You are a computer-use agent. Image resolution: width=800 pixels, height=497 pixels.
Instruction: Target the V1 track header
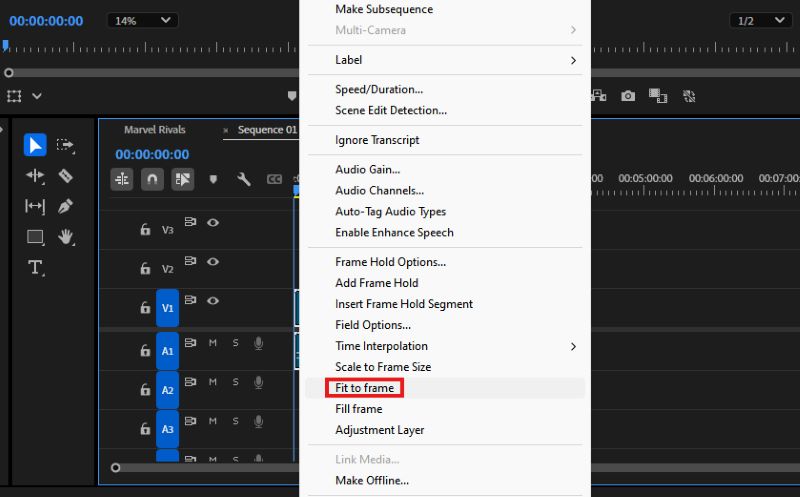(x=167, y=308)
